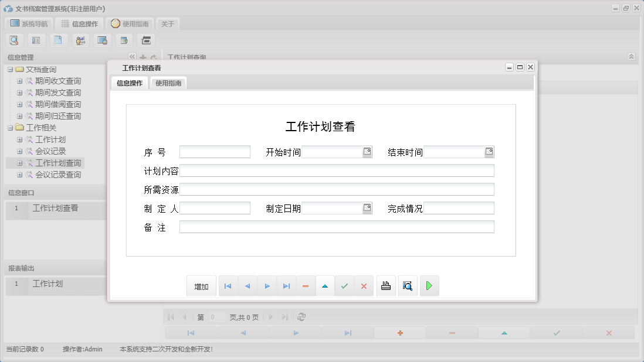Expand the 工作计划 tree node
The height and width of the screenshot is (362, 644).
20,139
